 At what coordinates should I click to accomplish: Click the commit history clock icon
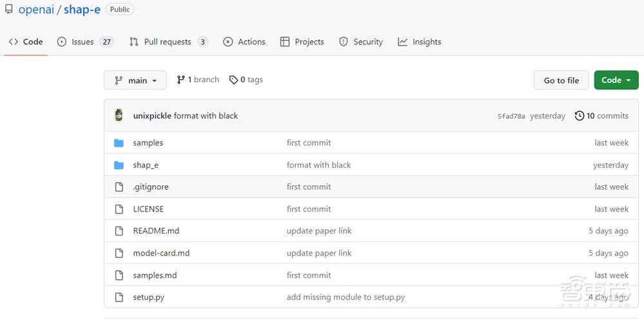click(580, 116)
